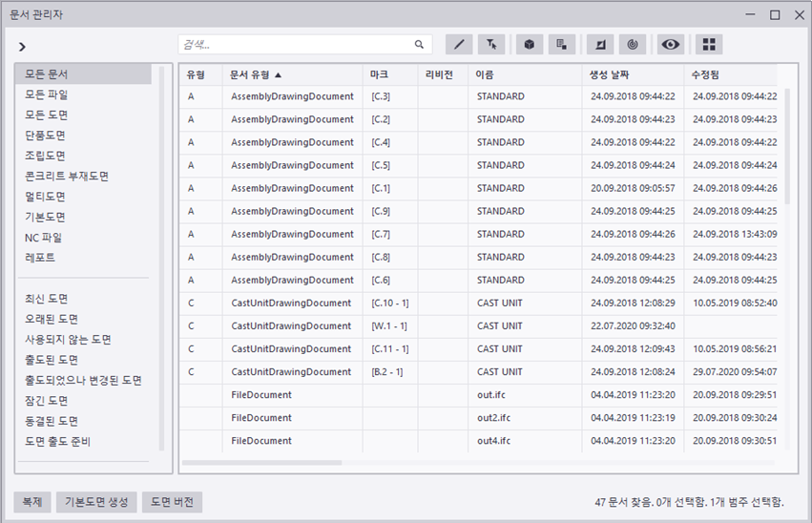Sort by the 문서 유형 column header
The width and height of the screenshot is (812, 523).
[x=293, y=74]
